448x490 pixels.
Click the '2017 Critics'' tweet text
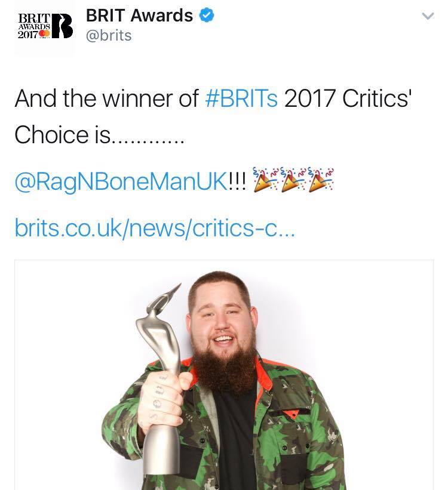click(348, 98)
